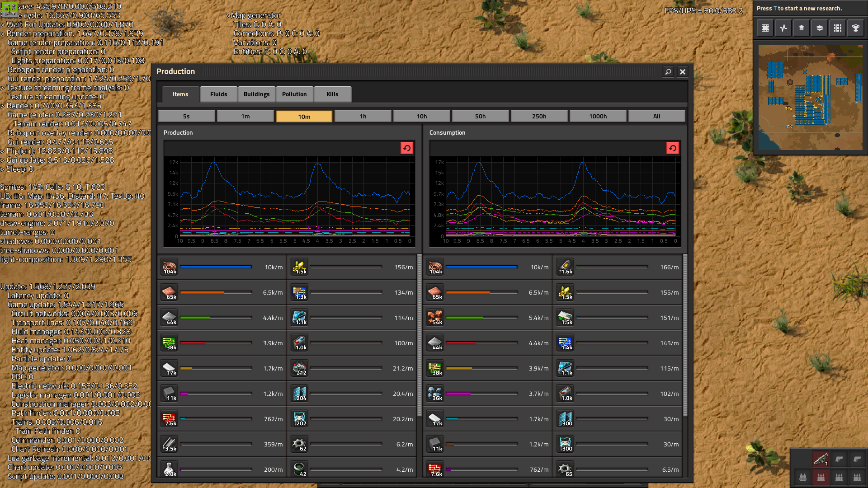Select blue processing unit 1.3k in Production
The width and height of the screenshot is (868, 488).
coord(300,292)
